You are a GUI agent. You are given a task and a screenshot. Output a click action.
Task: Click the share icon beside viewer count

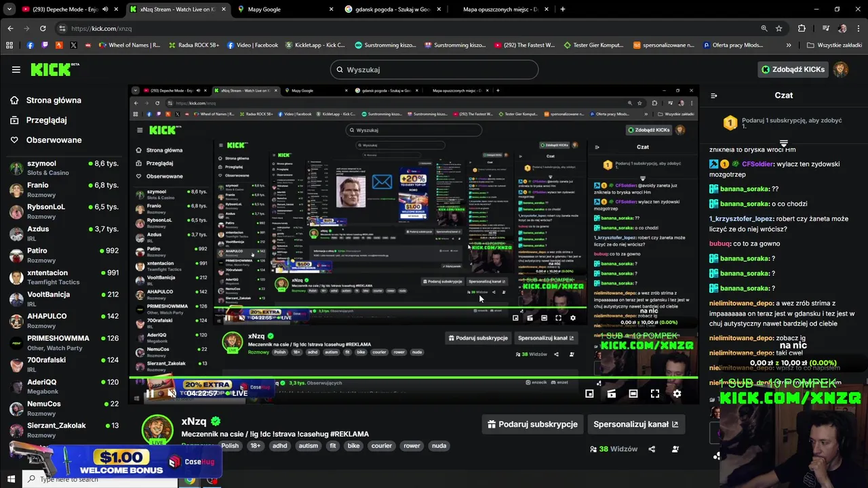(652, 449)
